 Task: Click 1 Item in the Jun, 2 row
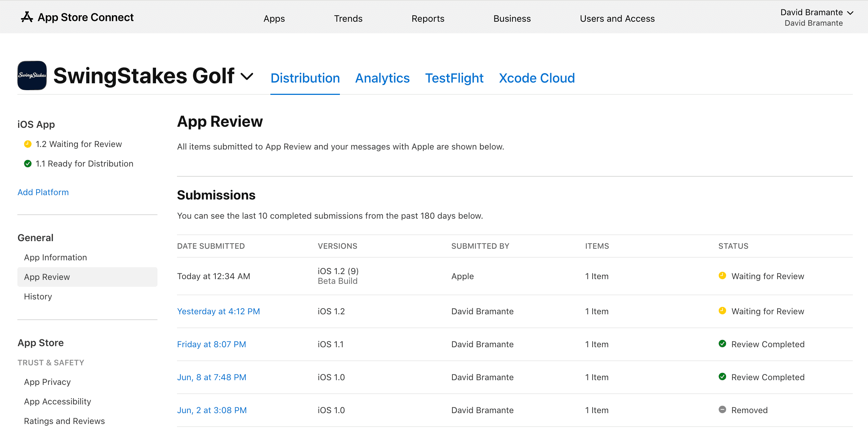pos(597,410)
